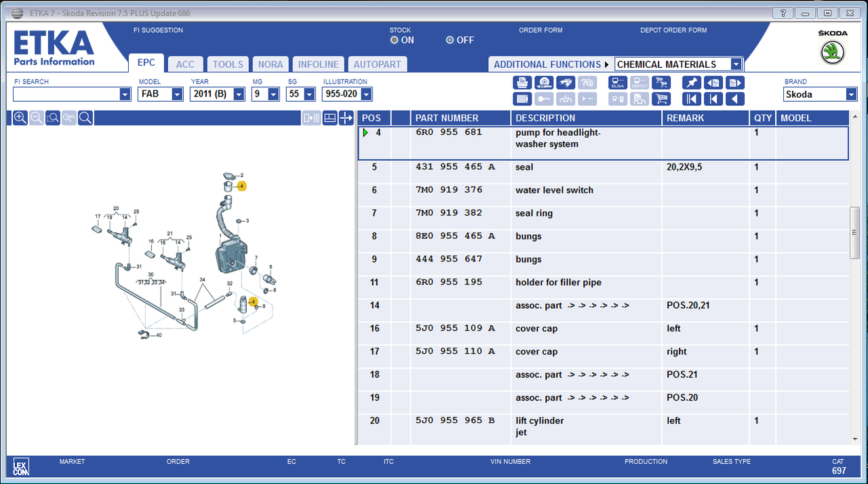Click the list view icon
Screen dimensions: 868x484
(x=522, y=99)
